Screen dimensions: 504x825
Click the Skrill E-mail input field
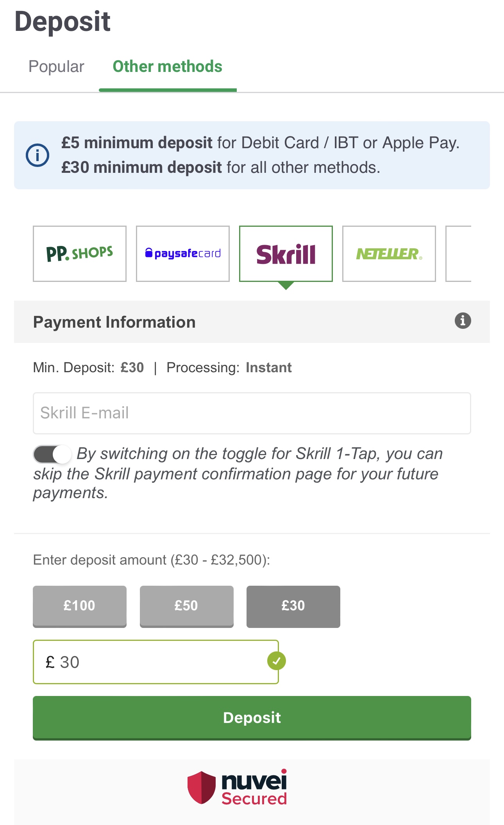pyautogui.click(x=252, y=413)
